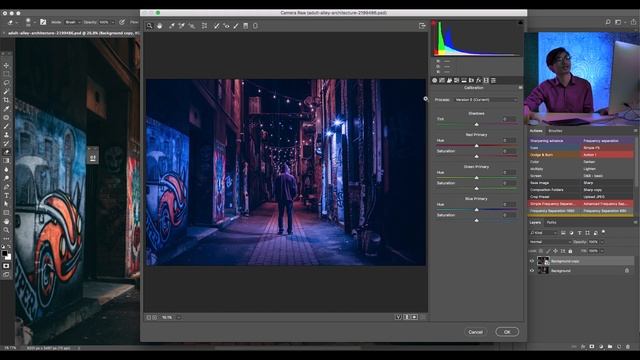
Task: Open the Layers panel menu
Action: [636, 222]
